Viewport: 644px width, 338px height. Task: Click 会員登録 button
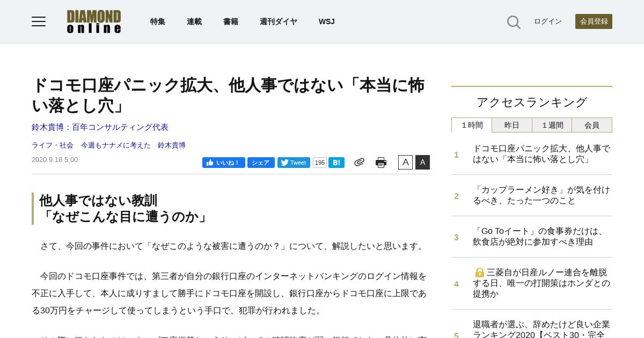coord(594,21)
